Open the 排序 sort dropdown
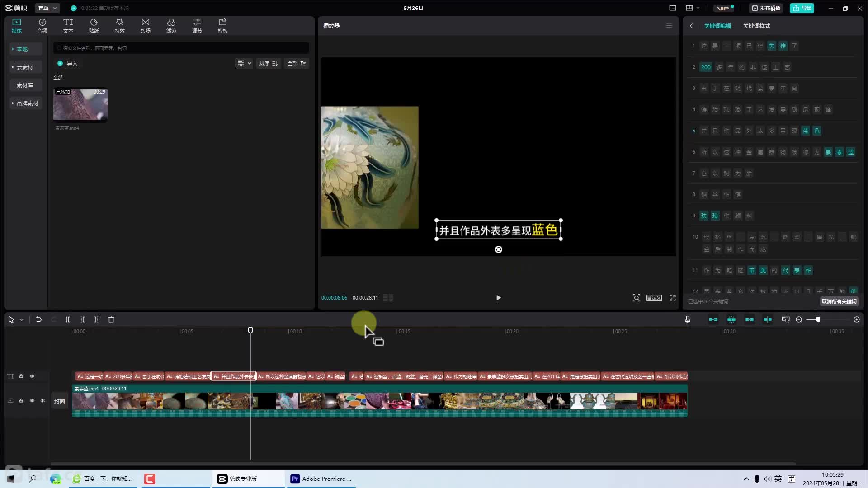Image resolution: width=868 pixels, height=488 pixels. tap(269, 63)
